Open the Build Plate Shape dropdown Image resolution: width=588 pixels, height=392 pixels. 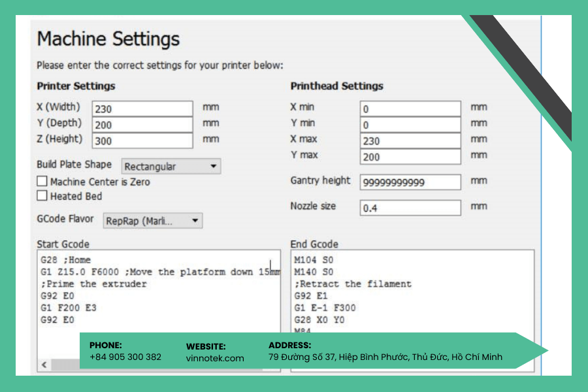click(x=171, y=166)
